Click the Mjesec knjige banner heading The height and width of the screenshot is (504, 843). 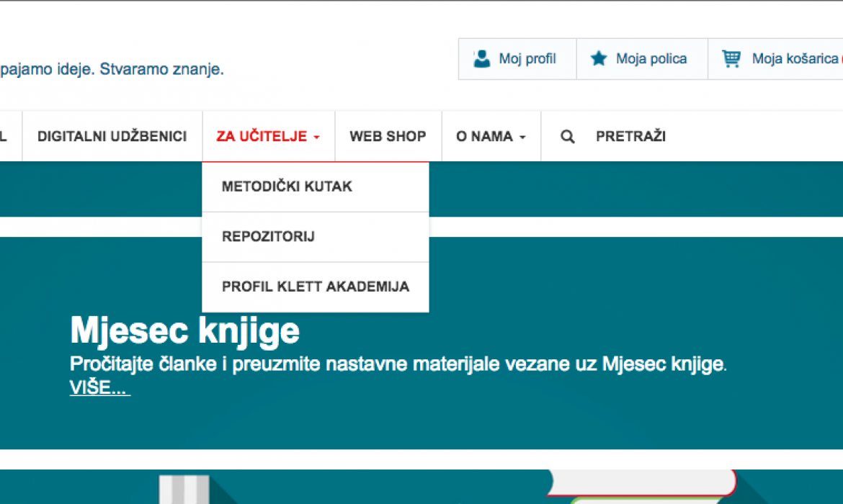(184, 331)
